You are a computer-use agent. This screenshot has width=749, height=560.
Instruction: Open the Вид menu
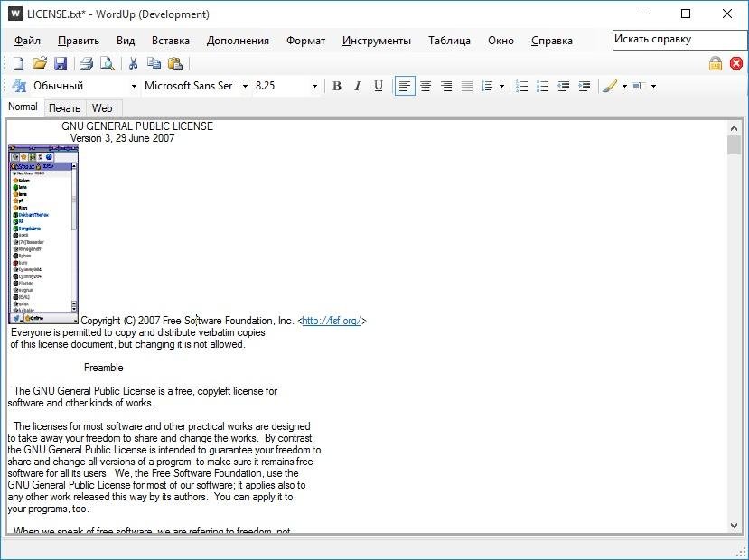126,41
